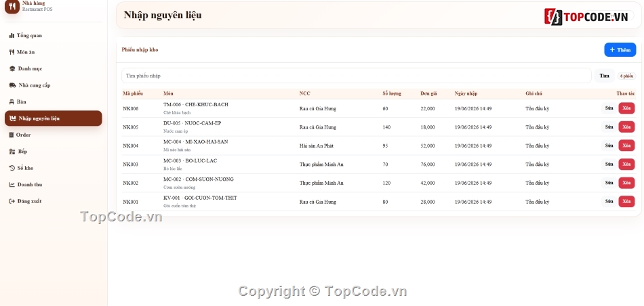
Task: Click the Order clipboard icon
Action: pos(12,135)
